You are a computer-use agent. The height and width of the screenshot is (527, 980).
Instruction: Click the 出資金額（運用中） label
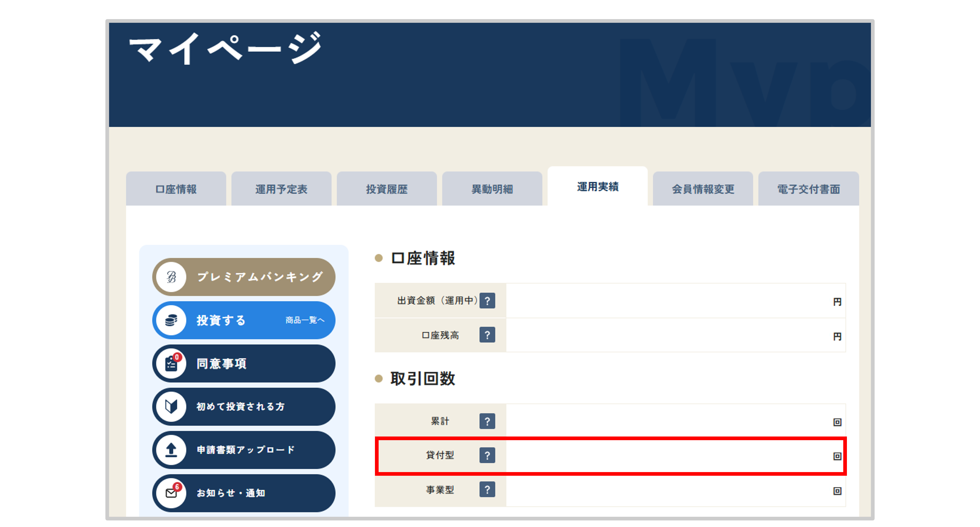pos(437,301)
